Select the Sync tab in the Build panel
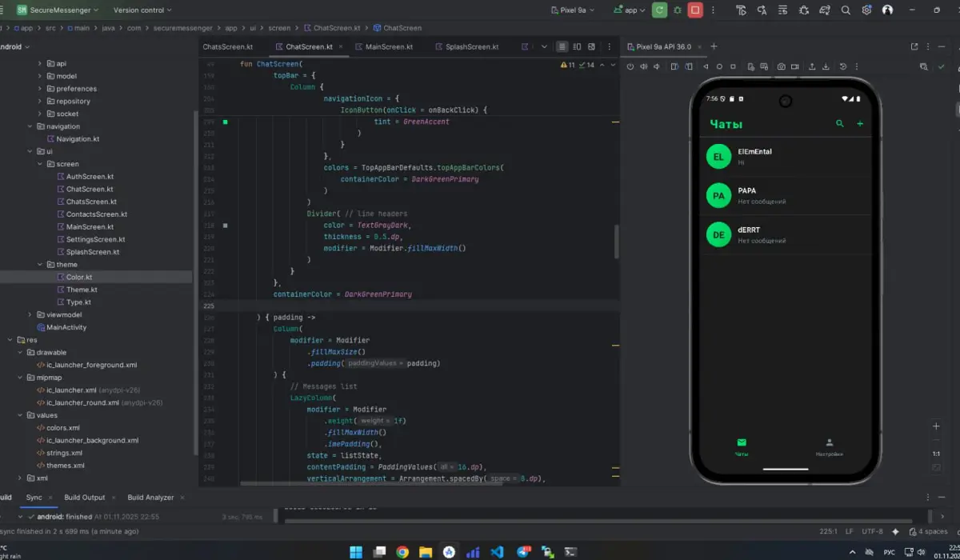Screen dimensions: 960x560 coord(34,497)
